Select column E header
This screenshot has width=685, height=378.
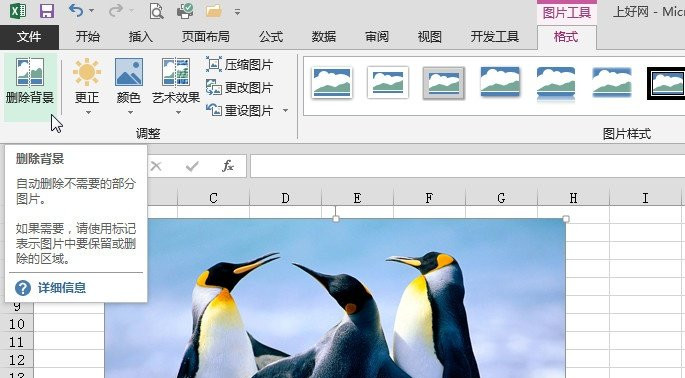pyautogui.click(x=357, y=198)
